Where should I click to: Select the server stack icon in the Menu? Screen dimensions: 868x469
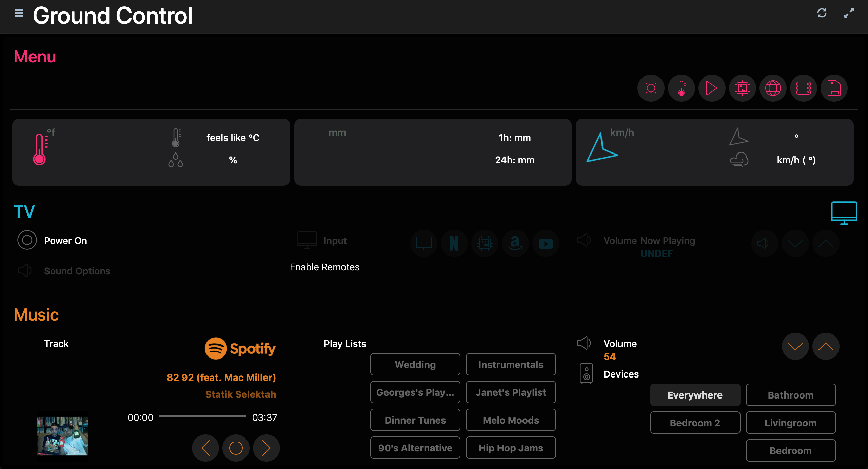(x=803, y=88)
